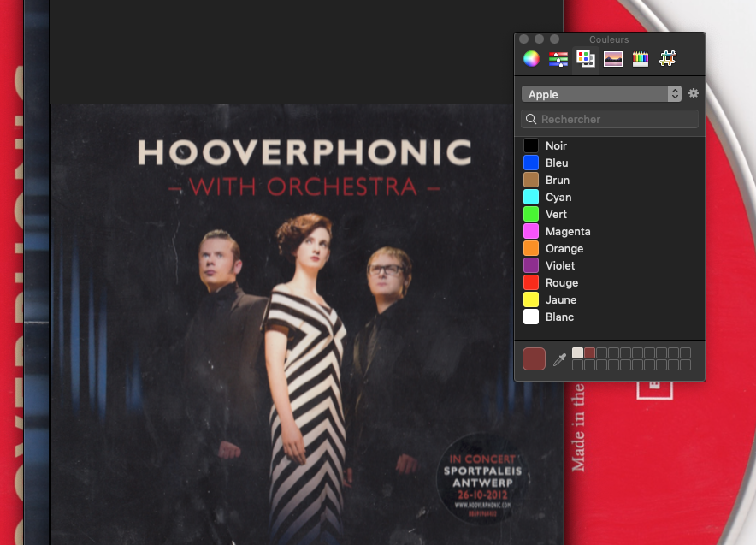Viewport: 756px width, 545px height.
Task: Switch to the pencils picker tab
Action: [x=641, y=59]
